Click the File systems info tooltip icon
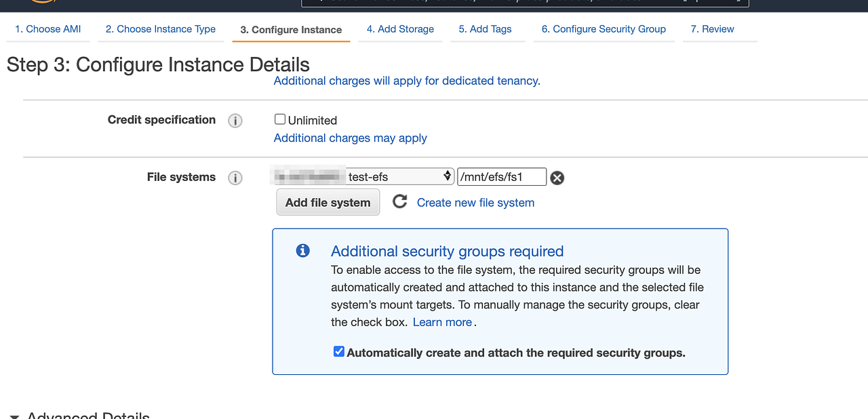The image size is (868, 419). [x=235, y=178]
